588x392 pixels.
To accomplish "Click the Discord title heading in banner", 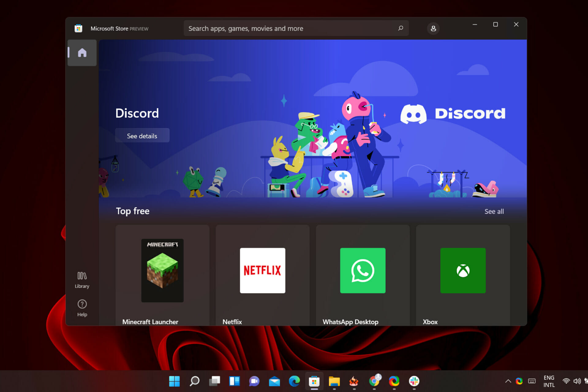I will click(x=137, y=113).
